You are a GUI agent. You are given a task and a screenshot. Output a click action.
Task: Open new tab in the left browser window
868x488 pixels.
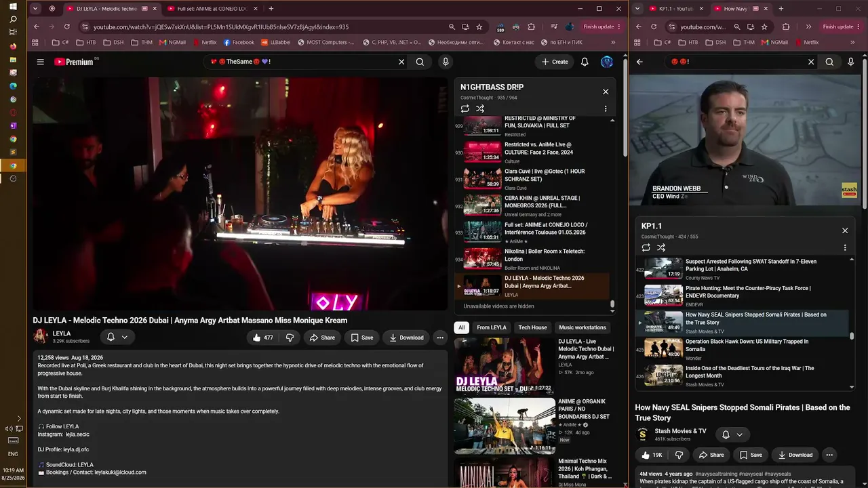[x=271, y=9]
